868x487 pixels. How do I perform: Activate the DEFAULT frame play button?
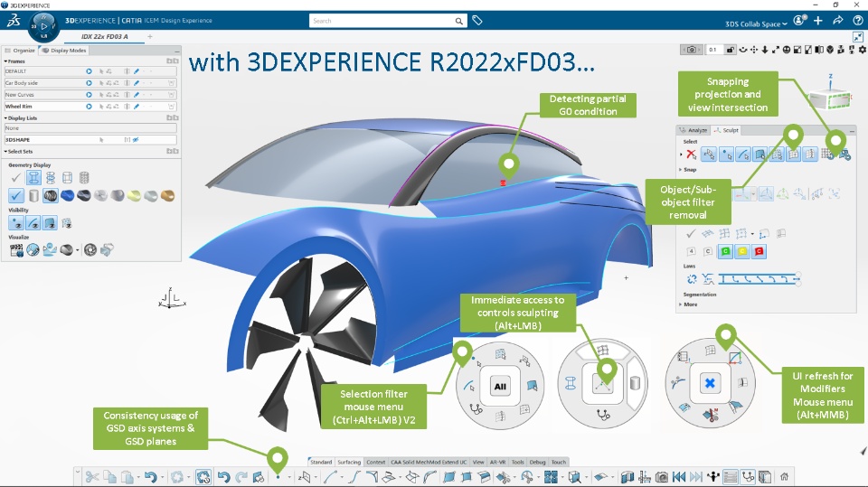[89, 71]
